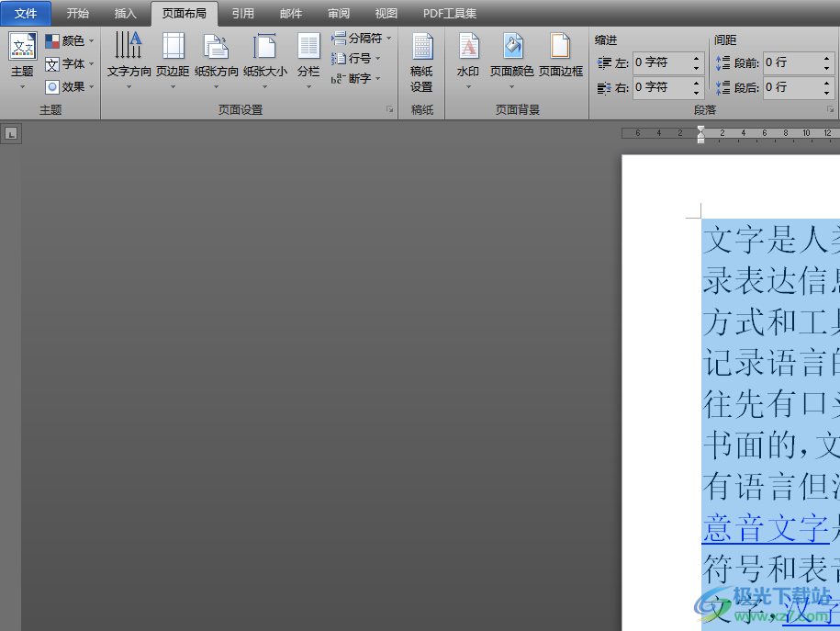Increase 段前 spacing with up stepper
This screenshot has width=840, height=631.
[x=826, y=58]
